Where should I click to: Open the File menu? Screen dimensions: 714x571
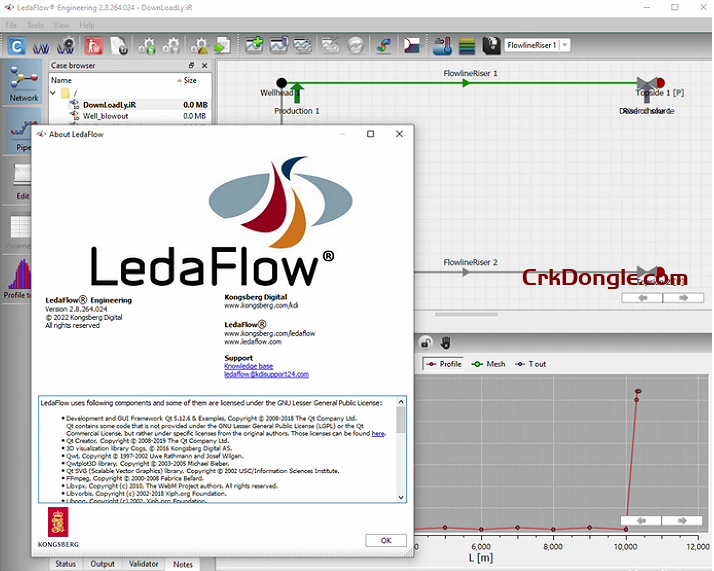11,25
